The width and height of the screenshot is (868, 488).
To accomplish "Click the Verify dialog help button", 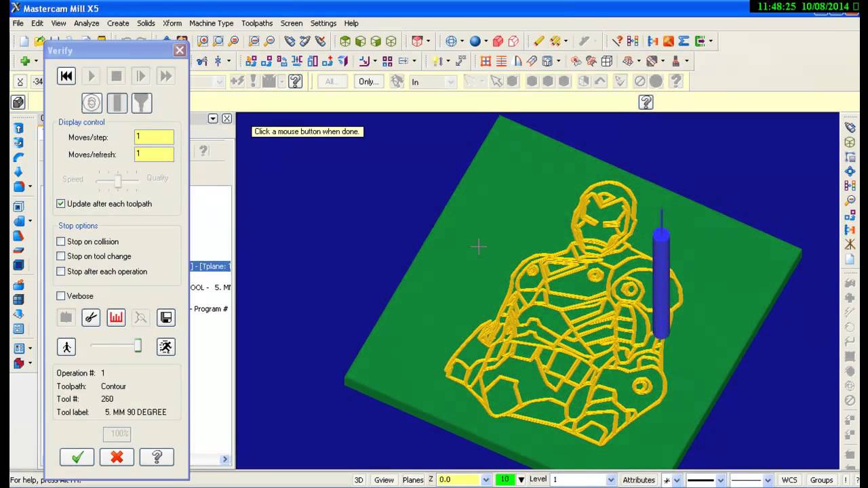I will point(157,457).
